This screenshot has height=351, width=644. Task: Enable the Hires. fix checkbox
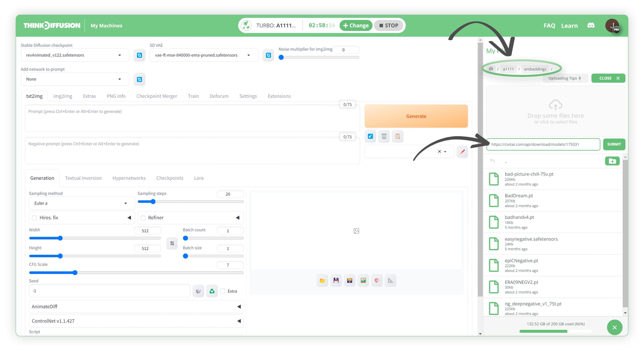[x=35, y=218]
